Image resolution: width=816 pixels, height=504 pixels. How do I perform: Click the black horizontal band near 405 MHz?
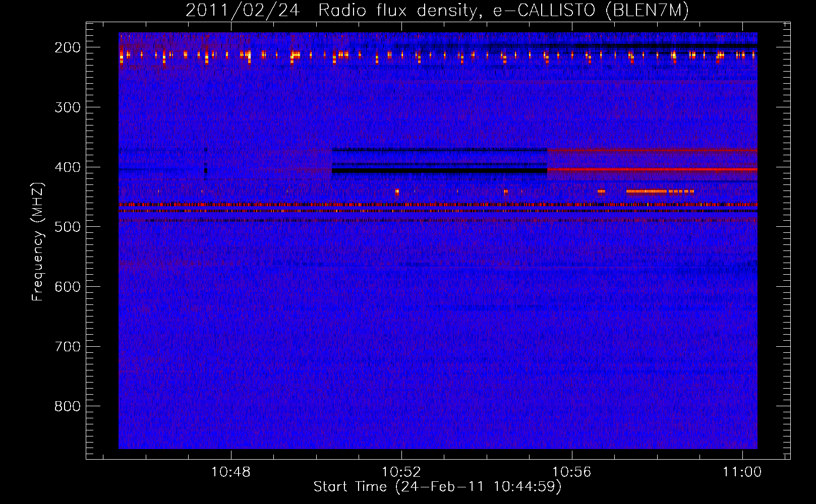(439, 171)
